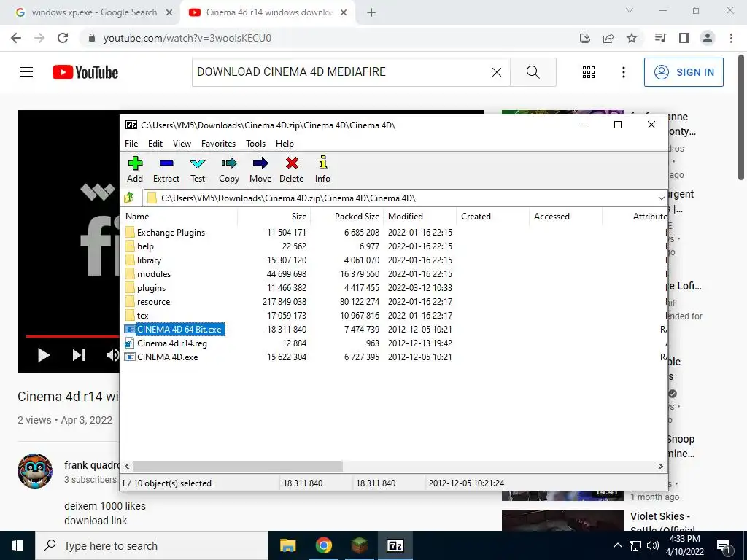Click the horizontal scrollbar thumb in 7-Zip
747x560 pixels.
point(238,466)
